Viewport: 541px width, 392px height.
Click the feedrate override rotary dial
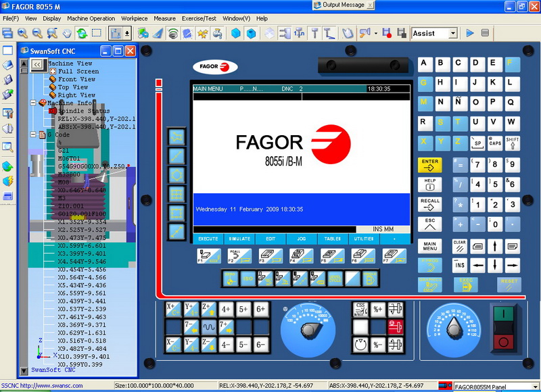click(x=309, y=328)
